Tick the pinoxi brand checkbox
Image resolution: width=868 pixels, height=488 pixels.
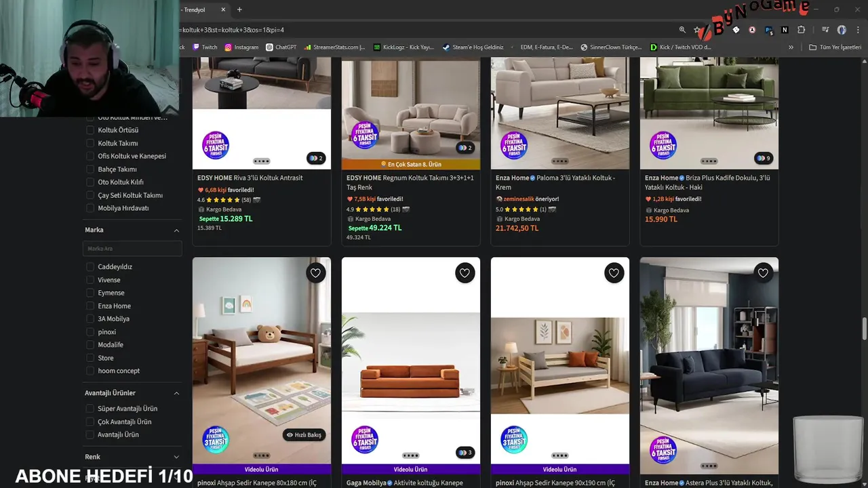90,332
